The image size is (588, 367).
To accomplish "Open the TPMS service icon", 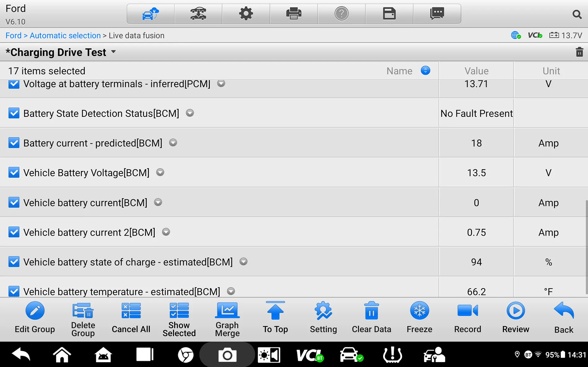I will (392, 355).
